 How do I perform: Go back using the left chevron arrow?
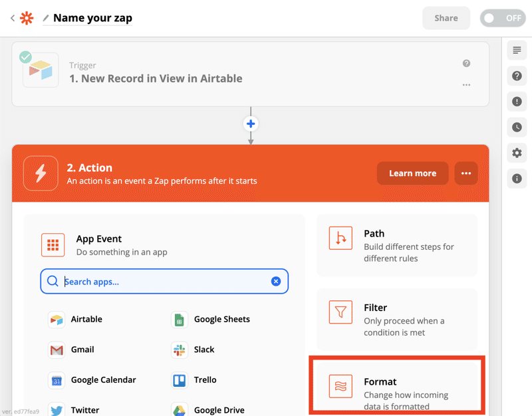[x=13, y=18]
